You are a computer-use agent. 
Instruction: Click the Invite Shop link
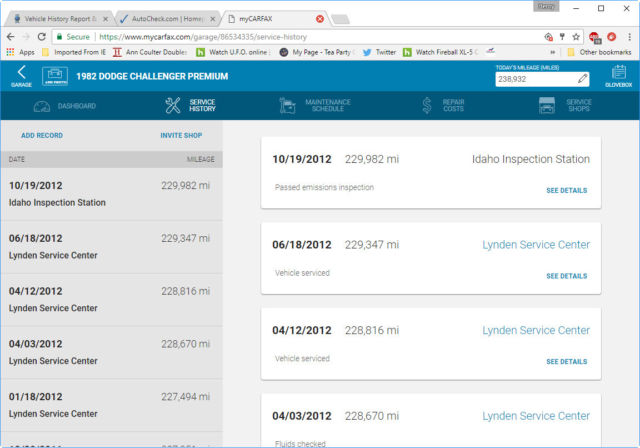181,134
